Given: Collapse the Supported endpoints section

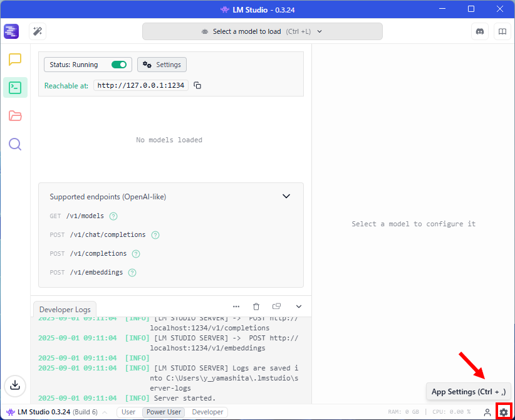Looking at the screenshot, I should coord(286,196).
